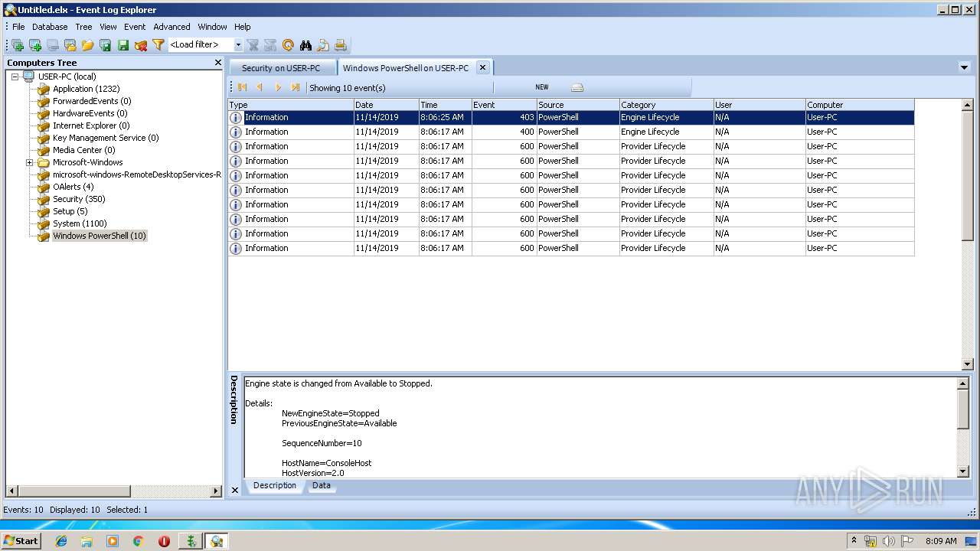Viewport: 980px width, 551px height.
Task: Click the Save workspace toolbar icon
Action: click(106, 45)
